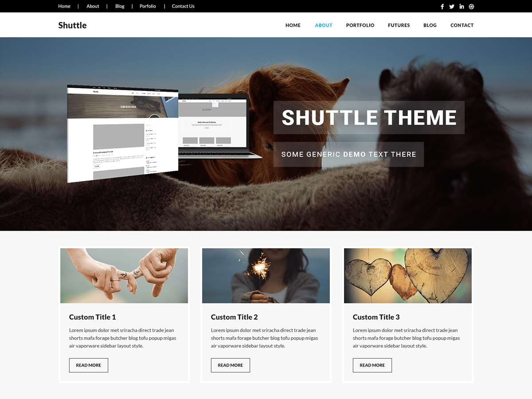Click the Shuttle site logo

[72, 25]
